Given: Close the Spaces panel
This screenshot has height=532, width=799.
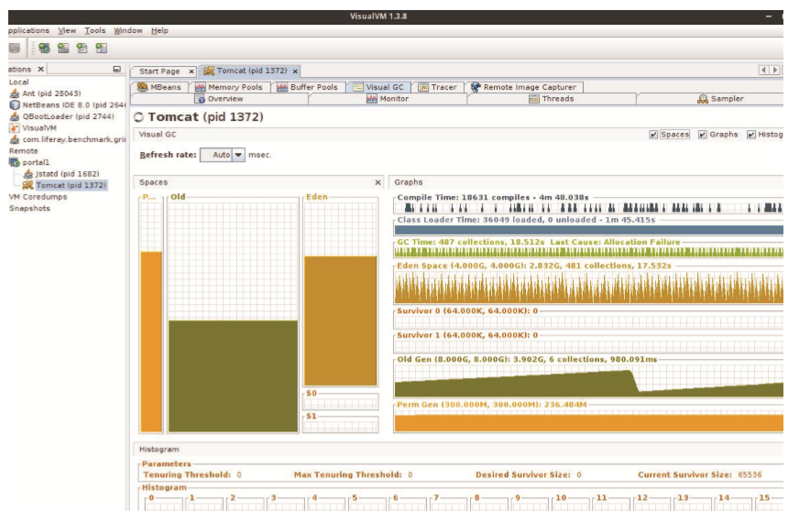Looking at the screenshot, I should tap(378, 182).
